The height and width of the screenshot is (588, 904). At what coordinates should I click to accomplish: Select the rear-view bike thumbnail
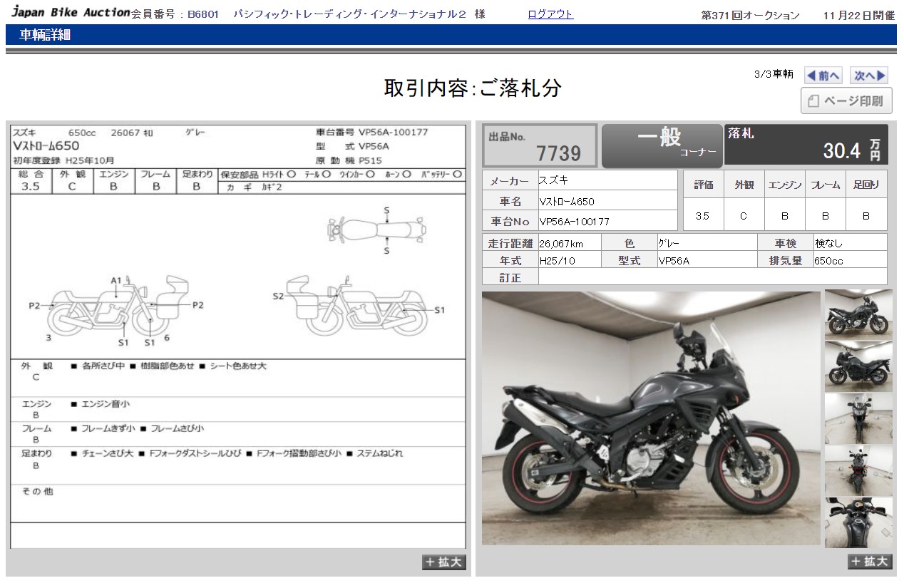858,470
